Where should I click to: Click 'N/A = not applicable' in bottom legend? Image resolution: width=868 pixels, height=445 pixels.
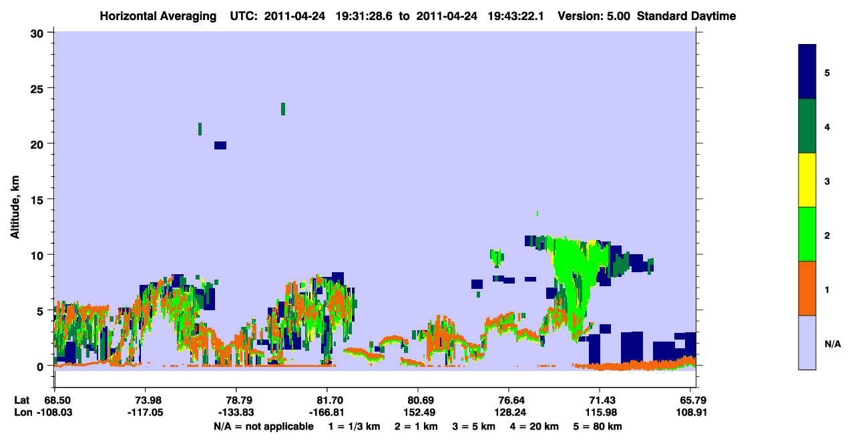pos(263,426)
